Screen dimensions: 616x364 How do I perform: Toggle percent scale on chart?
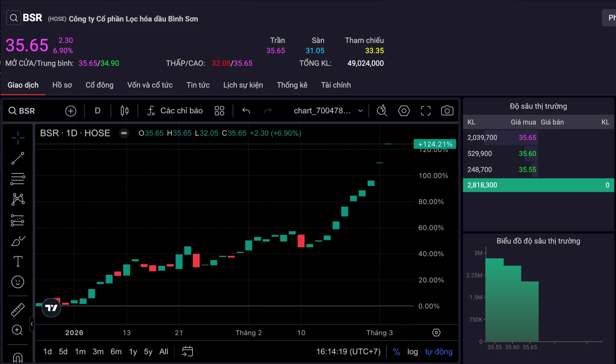pos(396,352)
